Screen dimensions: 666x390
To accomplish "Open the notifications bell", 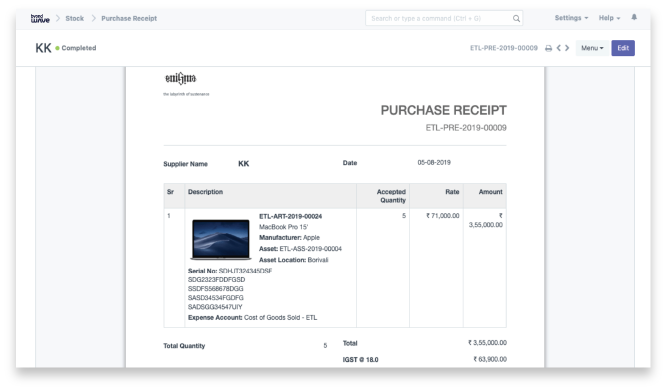I will pos(634,17).
